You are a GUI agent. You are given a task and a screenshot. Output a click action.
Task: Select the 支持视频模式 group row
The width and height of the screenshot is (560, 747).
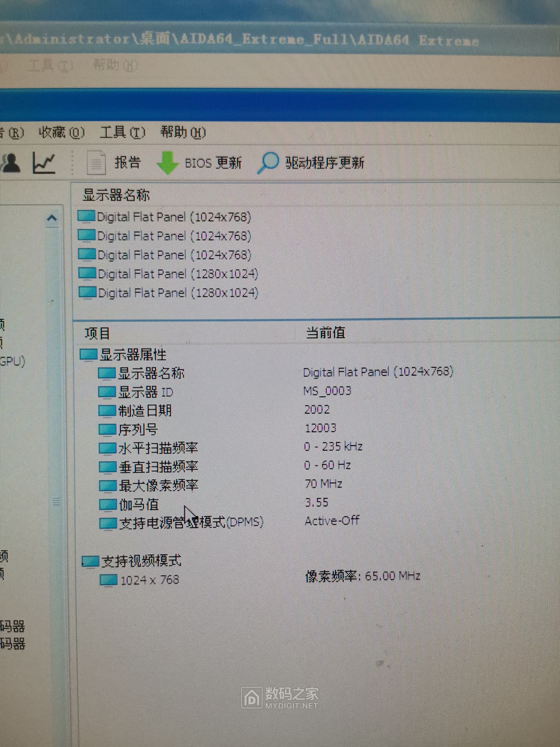(131, 561)
